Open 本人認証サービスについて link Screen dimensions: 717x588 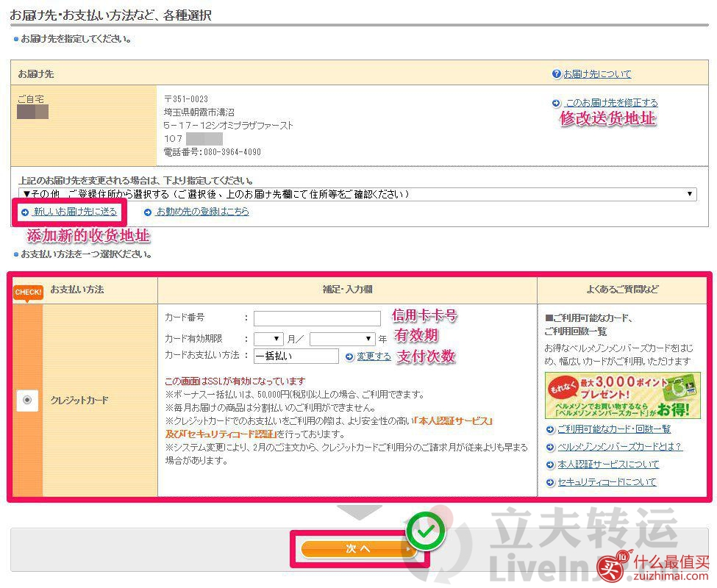(608, 465)
